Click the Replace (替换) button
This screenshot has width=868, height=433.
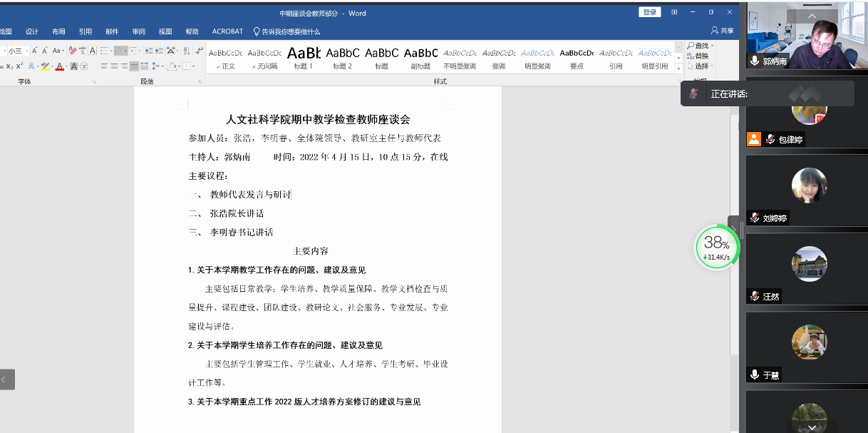tap(701, 56)
